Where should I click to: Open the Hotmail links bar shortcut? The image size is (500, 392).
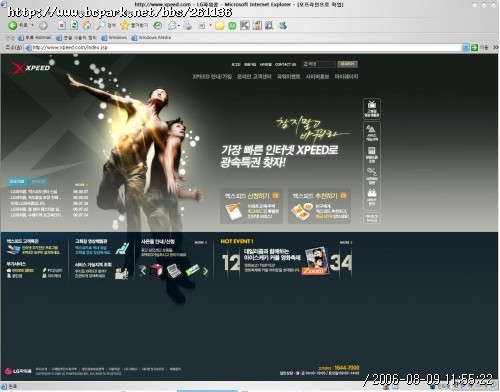pos(35,38)
